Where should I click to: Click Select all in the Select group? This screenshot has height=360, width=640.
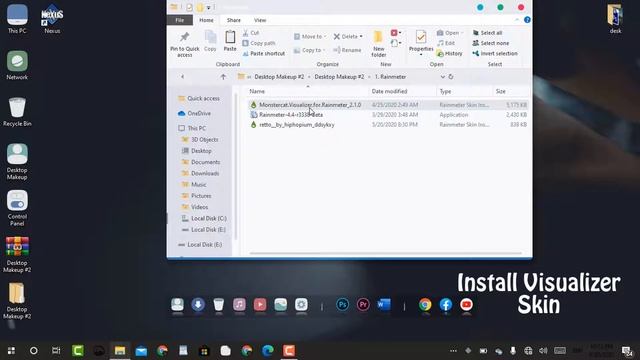[487, 33]
